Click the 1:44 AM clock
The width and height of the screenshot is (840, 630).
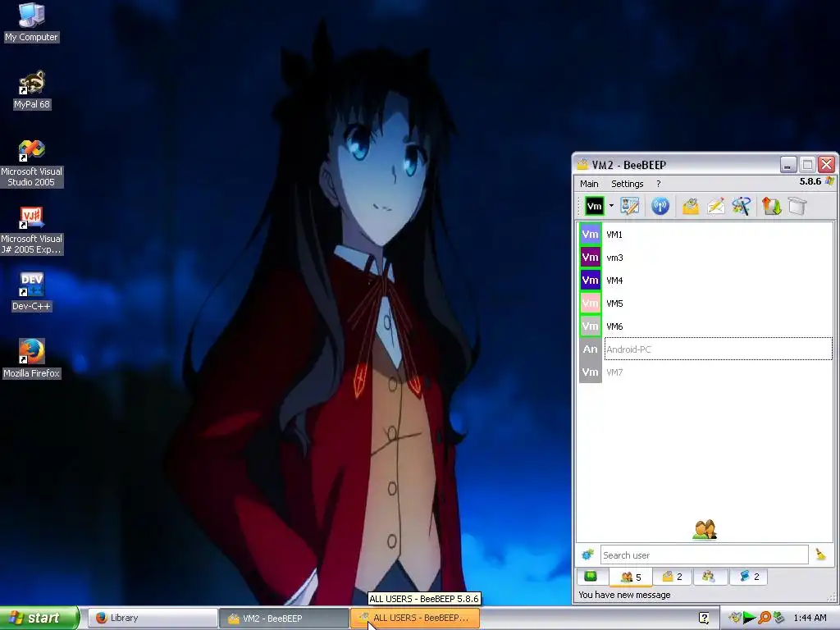coord(810,618)
